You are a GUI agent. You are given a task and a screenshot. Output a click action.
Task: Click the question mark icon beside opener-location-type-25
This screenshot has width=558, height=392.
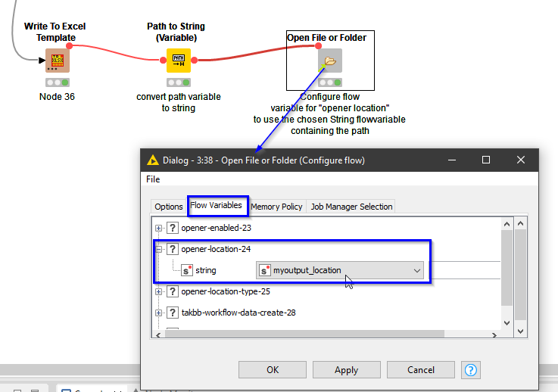click(x=173, y=291)
